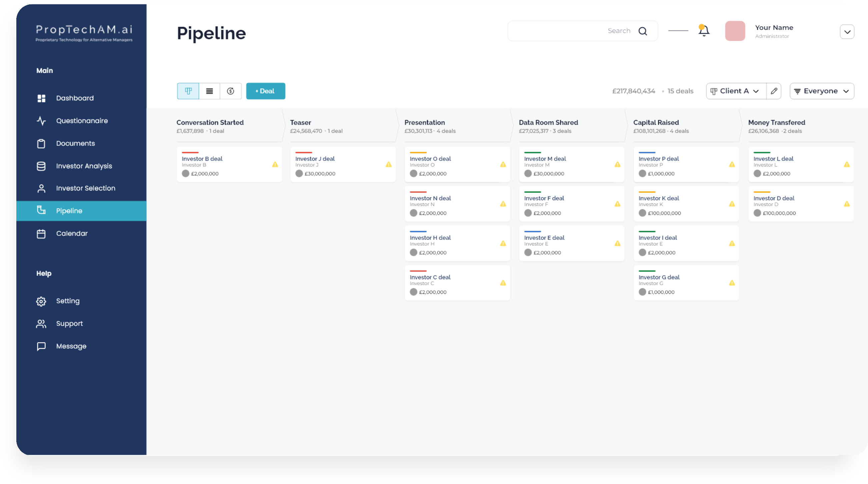Switch to list view icon

point(209,91)
